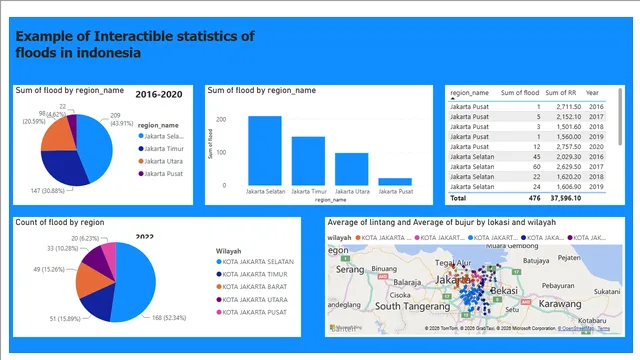This screenshot has height=360, width=640.
Task: Click the table's vertical scrollbar
Action: (x=620, y=117)
